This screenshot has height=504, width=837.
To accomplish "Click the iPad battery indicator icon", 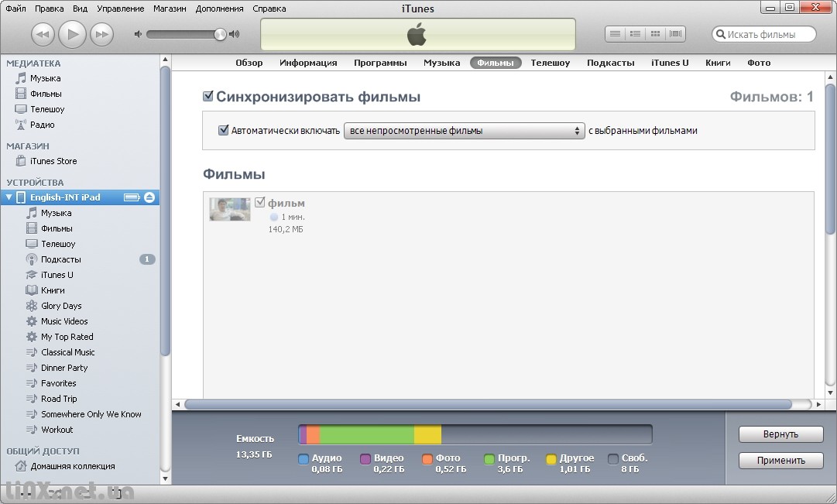I will 132,197.
